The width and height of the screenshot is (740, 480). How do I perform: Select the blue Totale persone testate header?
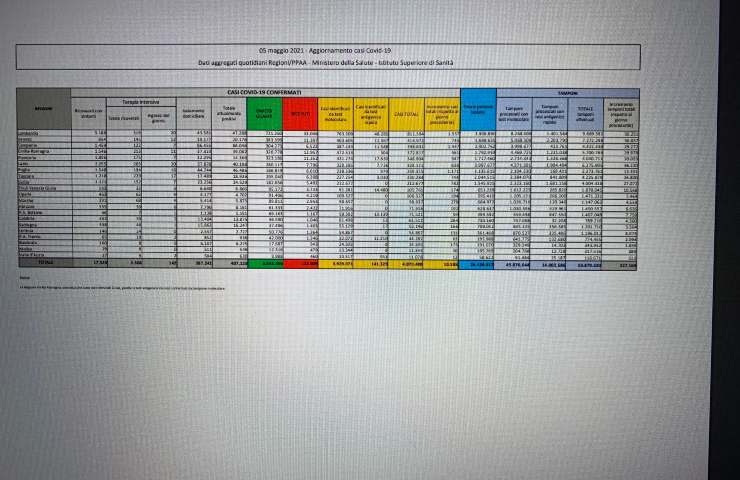[x=480, y=108]
